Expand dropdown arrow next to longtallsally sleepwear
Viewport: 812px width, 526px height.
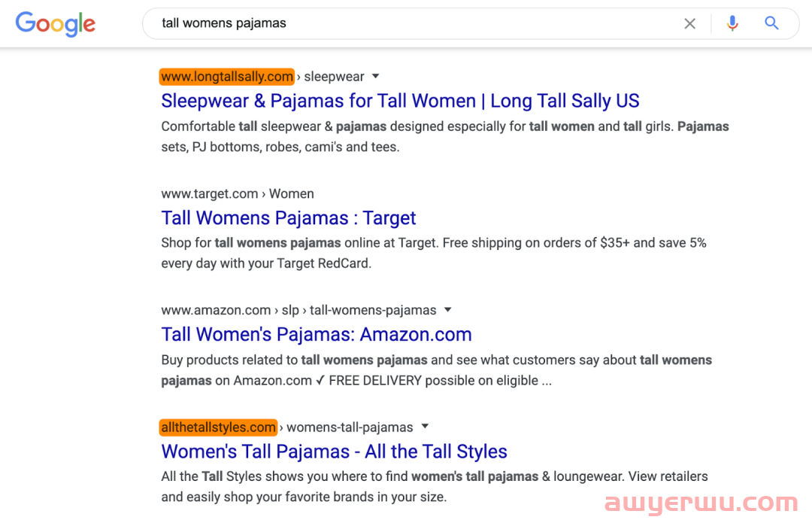(x=375, y=76)
